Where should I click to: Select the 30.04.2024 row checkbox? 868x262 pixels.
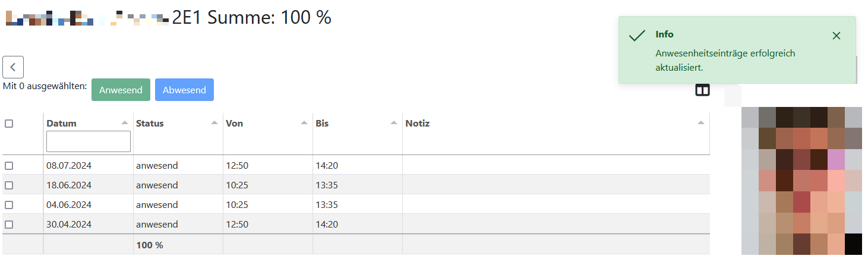tap(9, 225)
